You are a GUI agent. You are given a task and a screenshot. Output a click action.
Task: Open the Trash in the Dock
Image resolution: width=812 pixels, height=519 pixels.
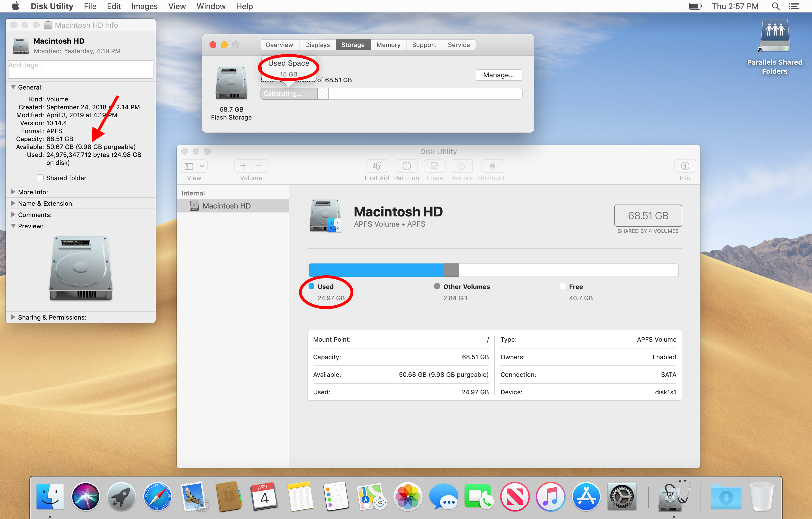pyautogui.click(x=761, y=496)
